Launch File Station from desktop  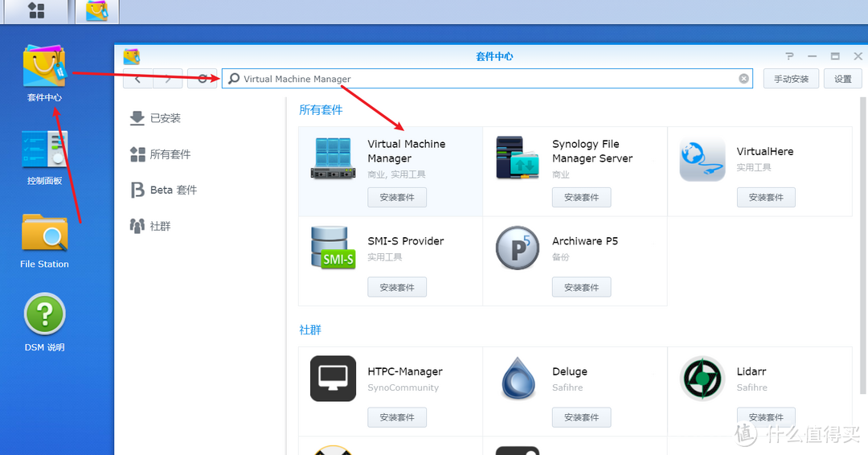tap(44, 241)
